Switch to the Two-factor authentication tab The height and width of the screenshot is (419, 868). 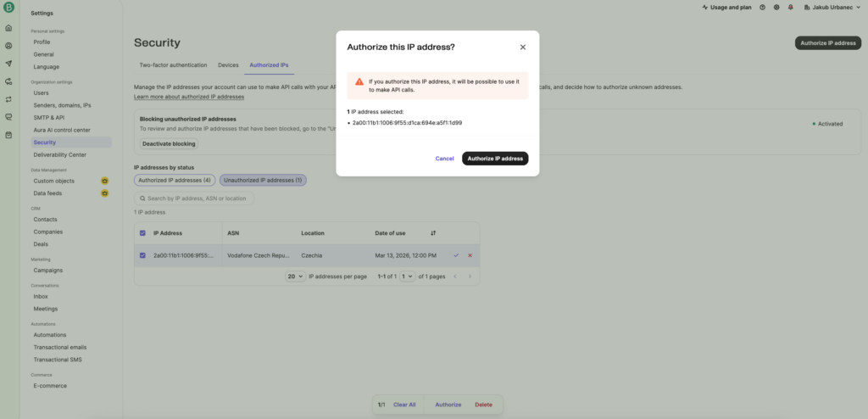point(173,64)
